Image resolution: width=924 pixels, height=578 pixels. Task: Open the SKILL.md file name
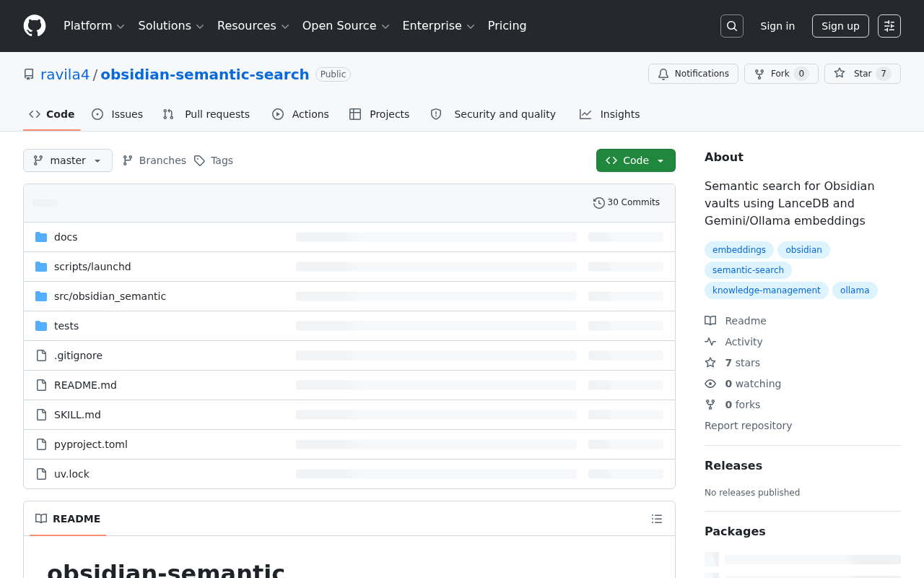click(x=77, y=415)
